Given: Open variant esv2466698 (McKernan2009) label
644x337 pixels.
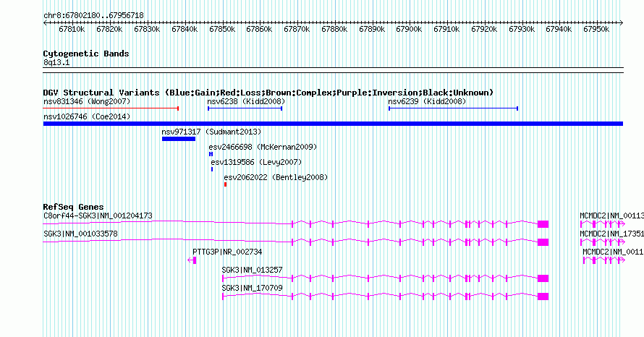Looking at the screenshot, I should pos(263,147).
